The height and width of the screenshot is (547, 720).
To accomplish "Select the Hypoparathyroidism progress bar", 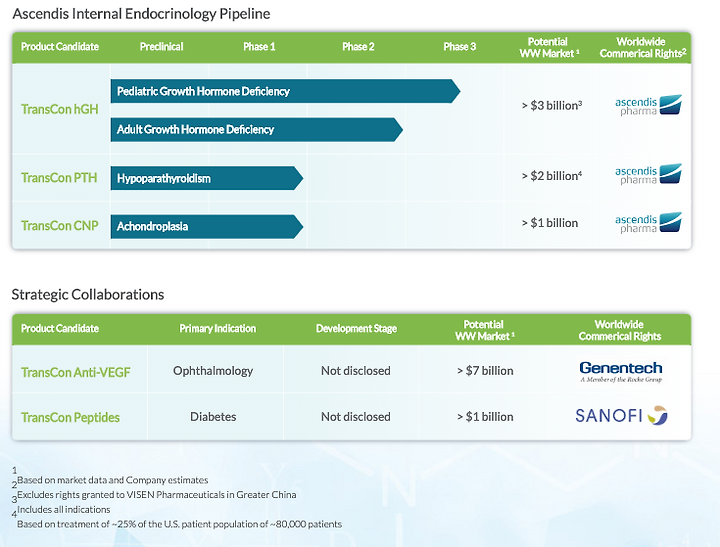I will click(207, 178).
